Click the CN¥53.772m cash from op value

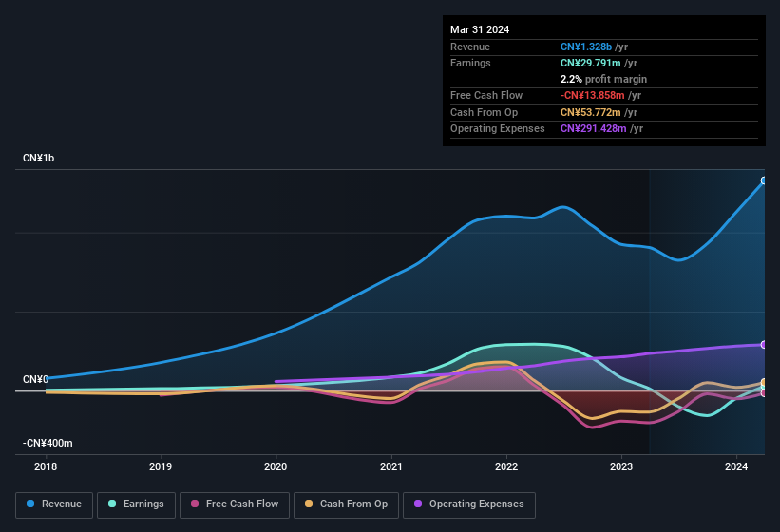tap(591, 112)
